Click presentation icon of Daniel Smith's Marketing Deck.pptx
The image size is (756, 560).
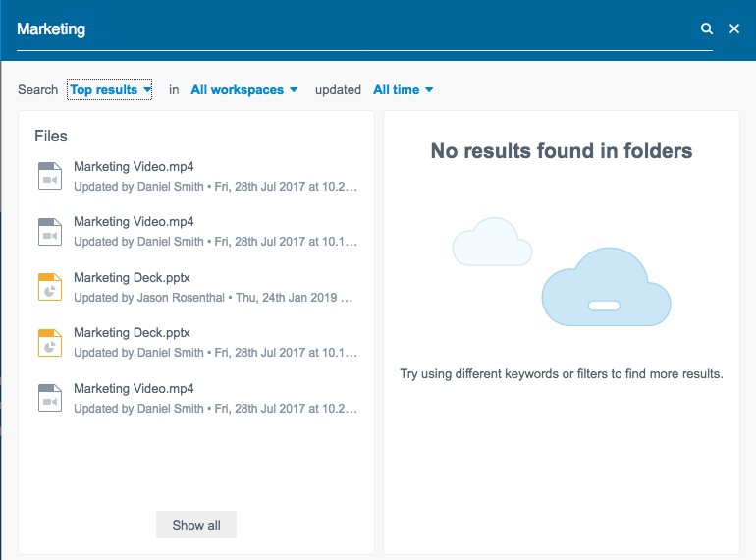point(50,343)
